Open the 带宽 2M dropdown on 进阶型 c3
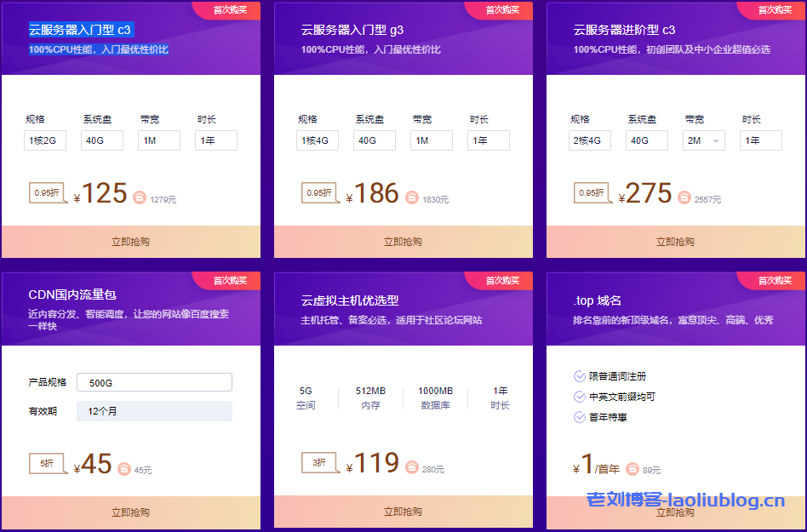 point(703,140)
